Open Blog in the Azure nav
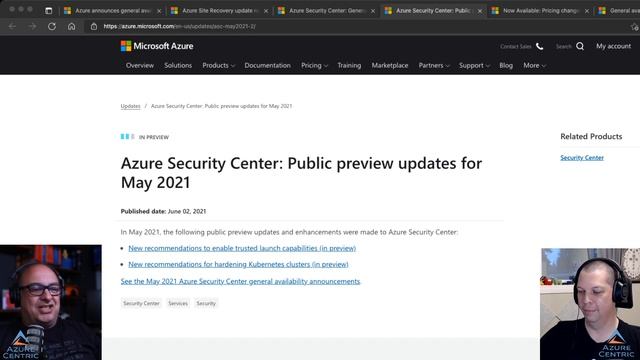640x360 pixels. (506, 65)
